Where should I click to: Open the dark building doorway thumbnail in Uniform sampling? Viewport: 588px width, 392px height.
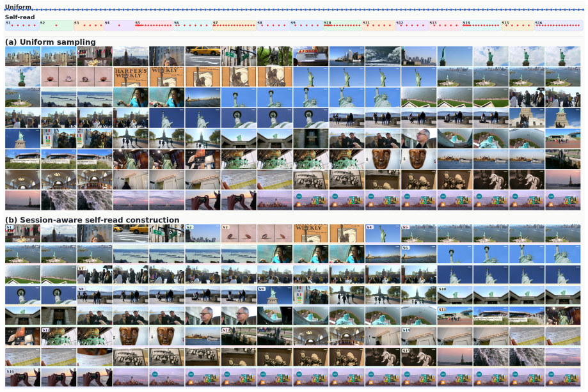[311, 138]
